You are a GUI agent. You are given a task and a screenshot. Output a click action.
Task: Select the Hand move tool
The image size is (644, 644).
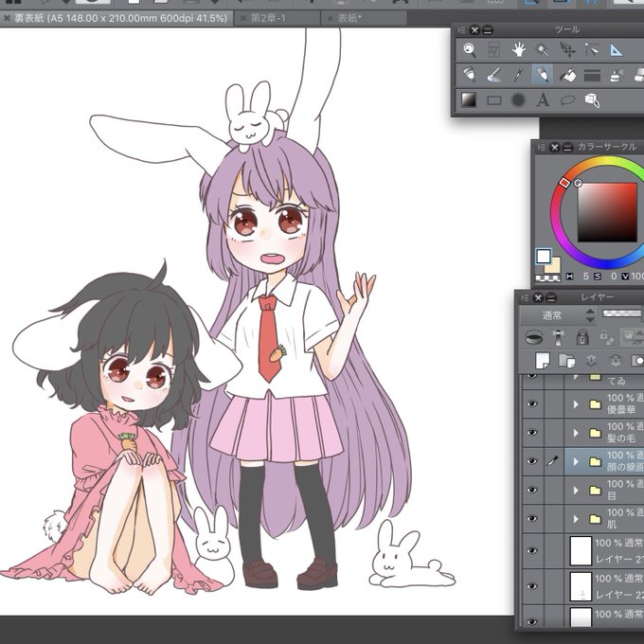(x=519, y=50)
